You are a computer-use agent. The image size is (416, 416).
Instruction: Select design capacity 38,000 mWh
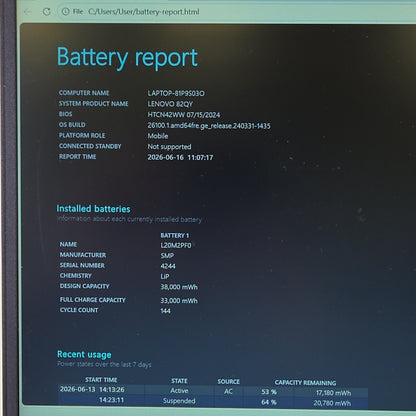tap(179, 287)
